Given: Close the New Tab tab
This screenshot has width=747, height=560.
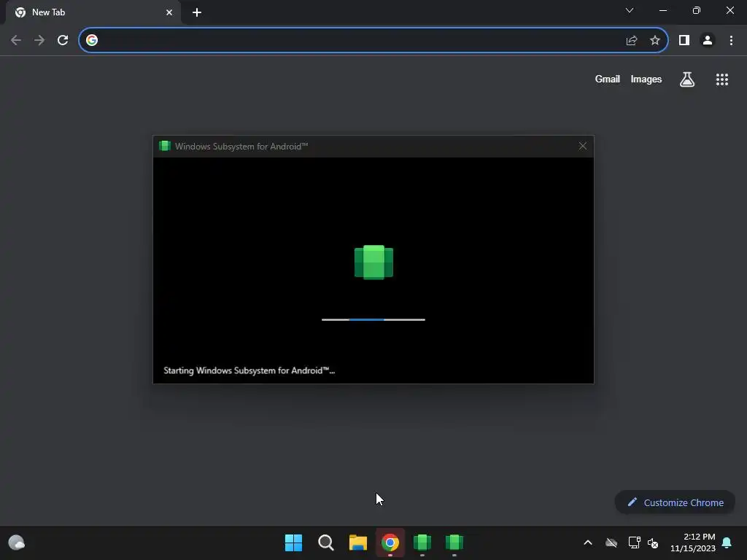Looking at the screenshot, I should 169,12.
